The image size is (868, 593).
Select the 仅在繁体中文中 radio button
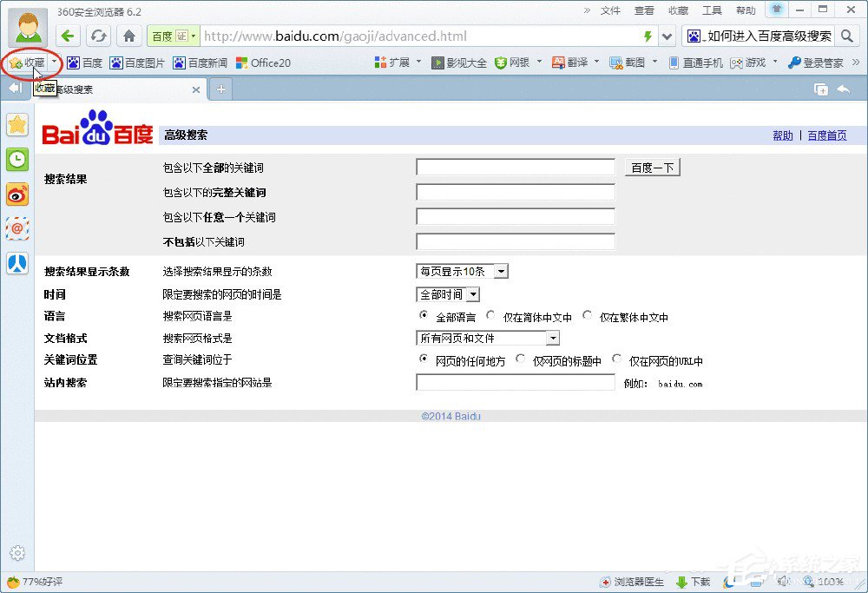(588, 315)
